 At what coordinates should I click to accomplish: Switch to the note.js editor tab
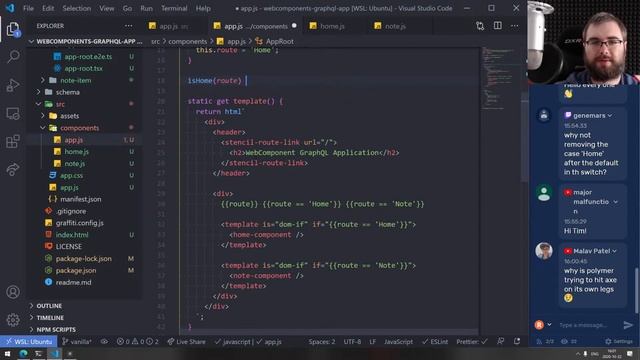(x=396, y=26)
